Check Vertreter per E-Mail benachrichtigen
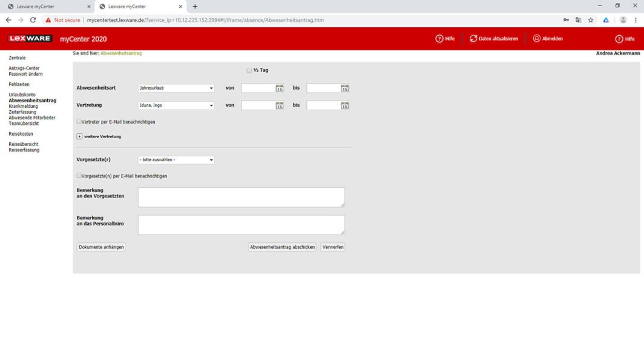Image resolution: width=644 pixels, height=355 pixels. 79,122
